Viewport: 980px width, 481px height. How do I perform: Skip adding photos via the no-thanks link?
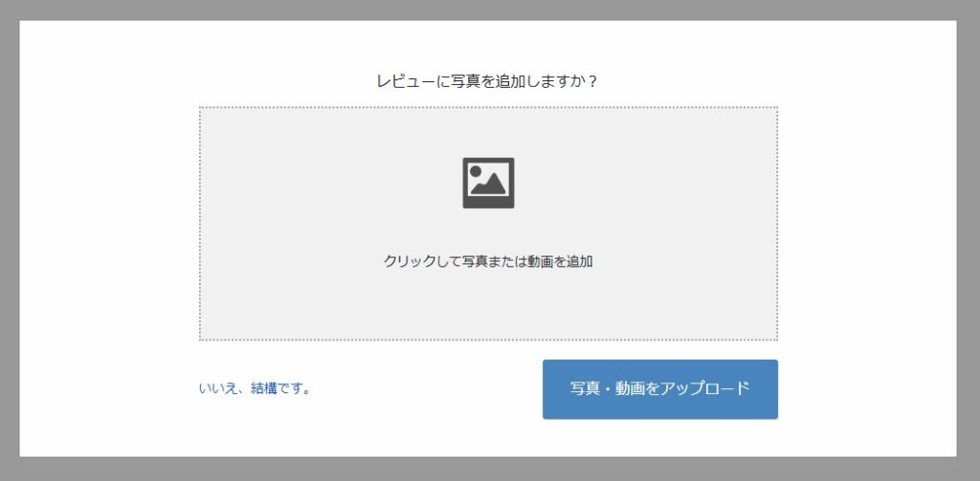[x=255, y=388]
